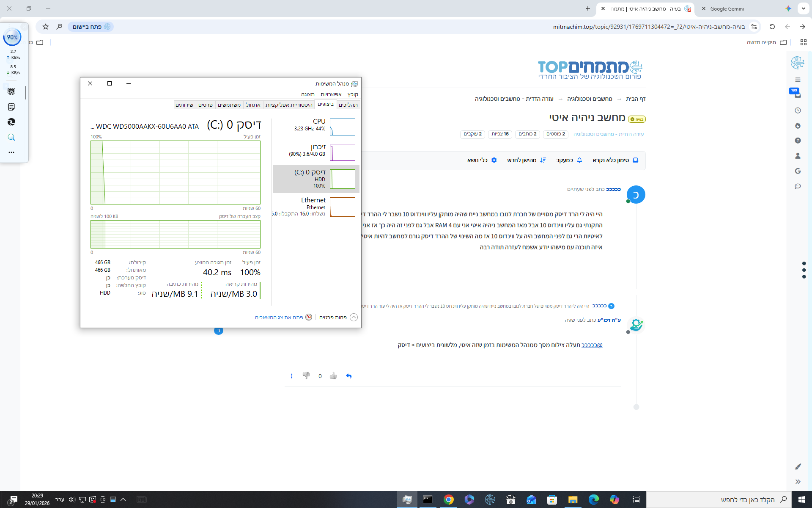The height and width of the screenshot is (508, 812).
Task: Click the thumbs-up icon on the post
Action: tap(333, 376)
